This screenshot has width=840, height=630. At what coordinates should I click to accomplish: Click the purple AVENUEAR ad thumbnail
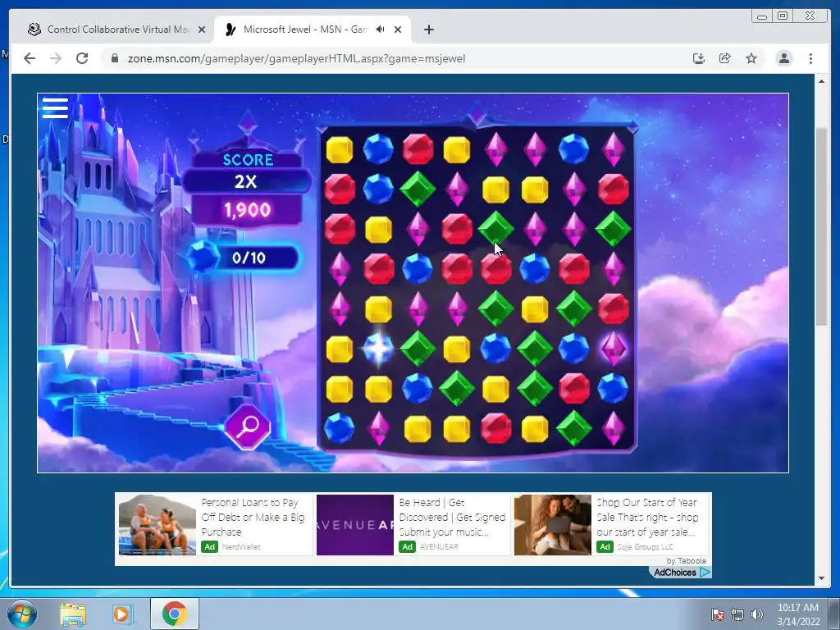point(354,524)
